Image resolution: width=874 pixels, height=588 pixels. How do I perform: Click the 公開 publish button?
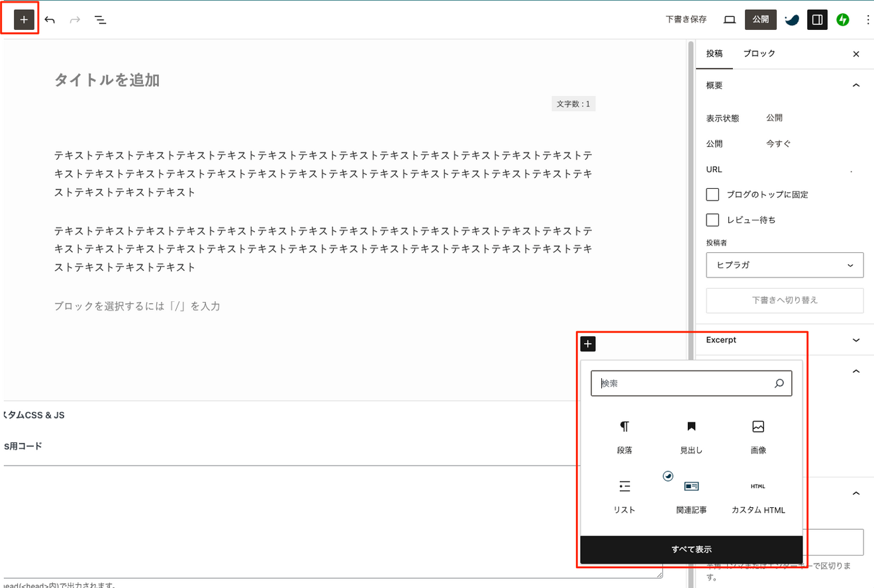pyautogui.click(x=760, y=20)
